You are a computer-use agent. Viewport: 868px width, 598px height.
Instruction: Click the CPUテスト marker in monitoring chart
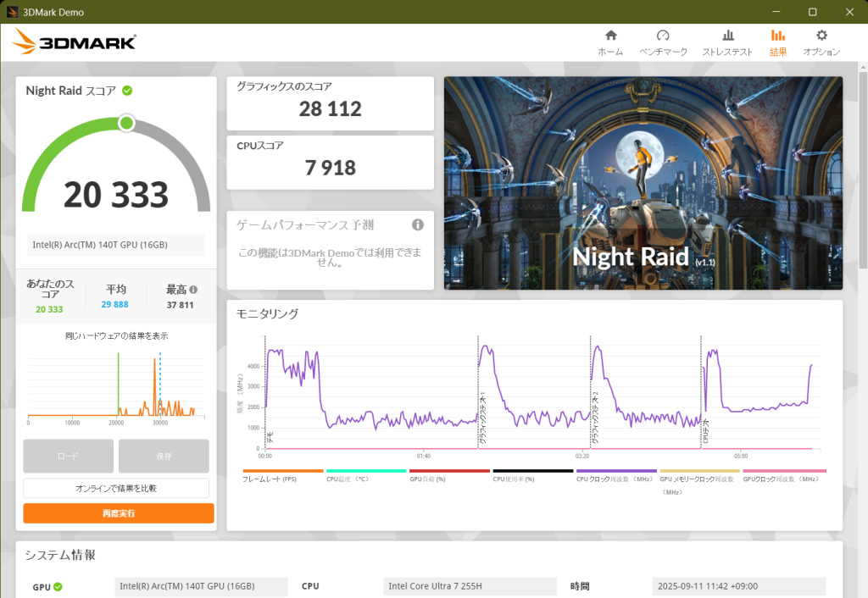coord(705,431)
